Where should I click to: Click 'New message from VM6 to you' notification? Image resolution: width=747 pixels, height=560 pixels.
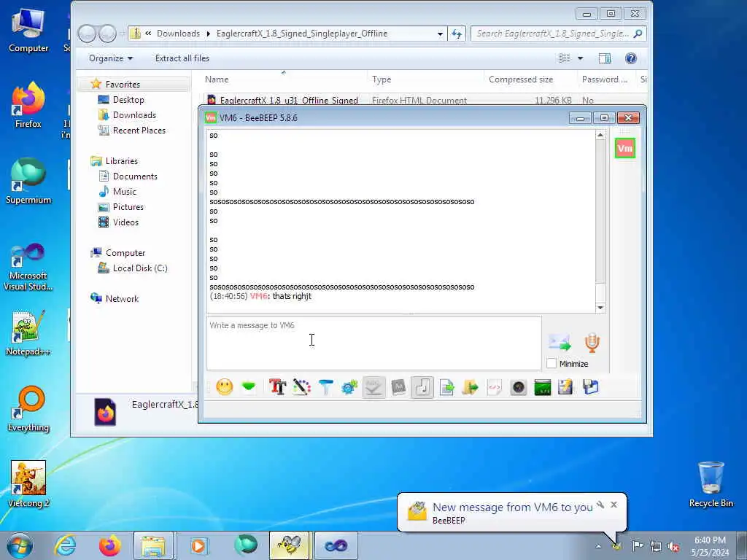[x=513, y=507]
